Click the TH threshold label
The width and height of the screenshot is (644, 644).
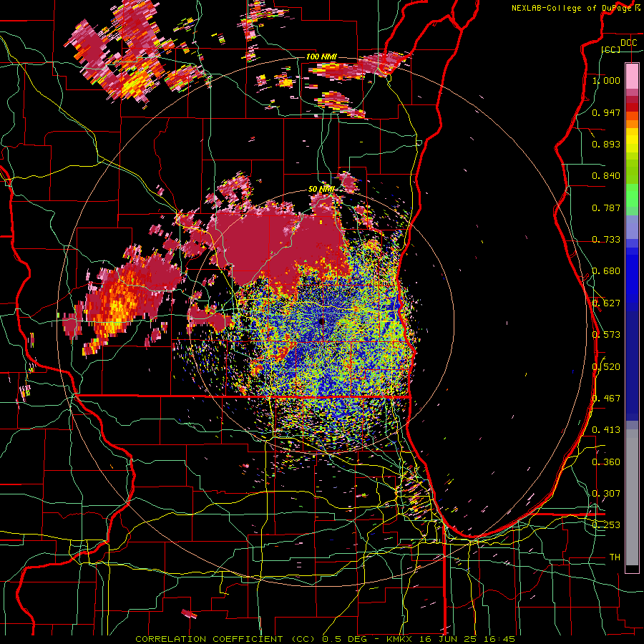pos(615,557)
